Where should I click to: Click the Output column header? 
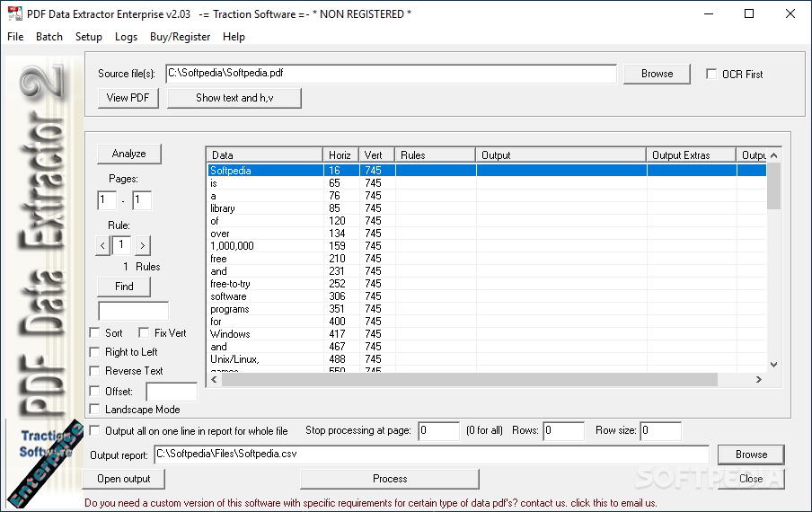(x=560, y=155)
